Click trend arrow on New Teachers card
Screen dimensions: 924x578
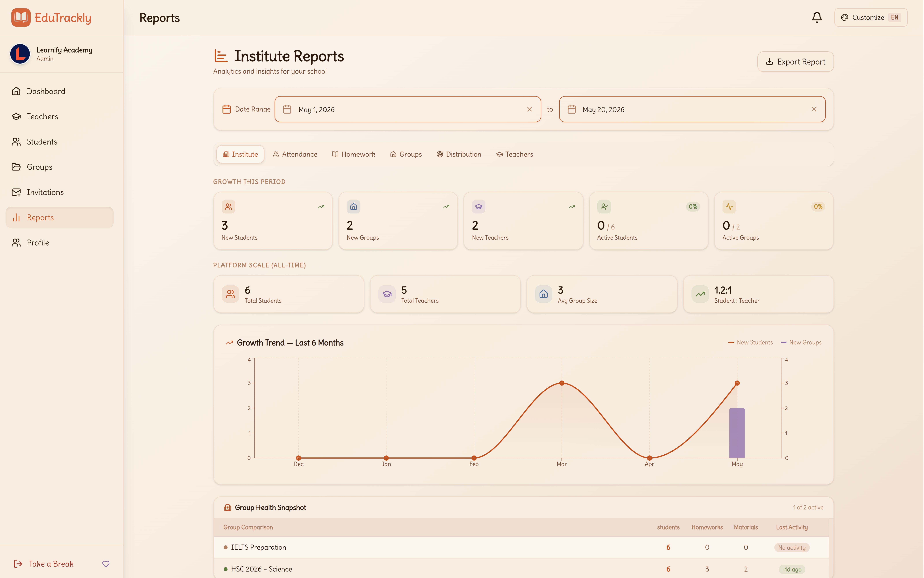point(572,207)
